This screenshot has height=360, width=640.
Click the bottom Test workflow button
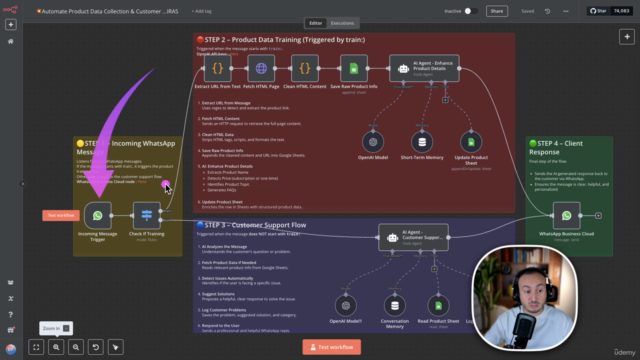[x=331, y=347]
